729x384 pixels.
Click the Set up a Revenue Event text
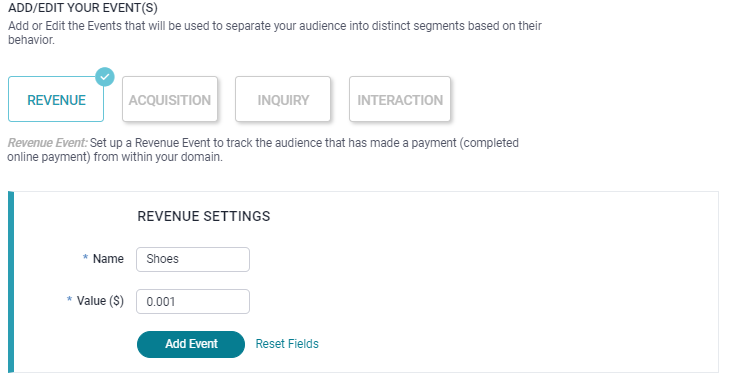pos(263,150)
